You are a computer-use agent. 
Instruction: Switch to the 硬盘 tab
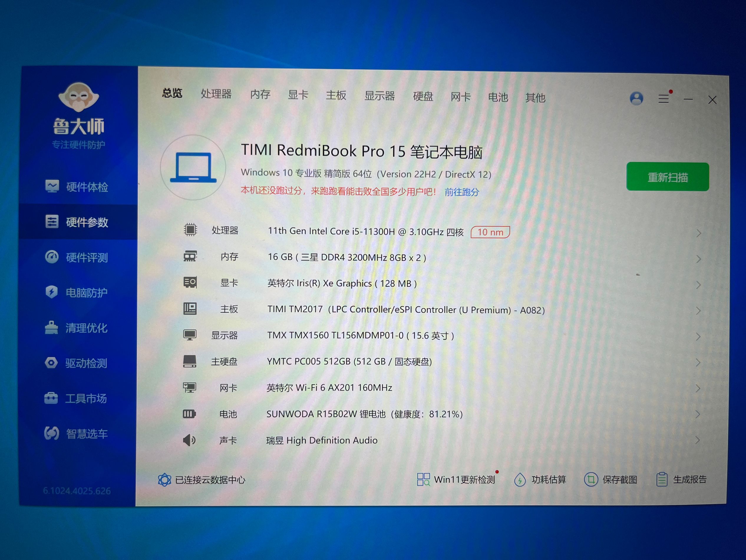(x=423, y=97)
